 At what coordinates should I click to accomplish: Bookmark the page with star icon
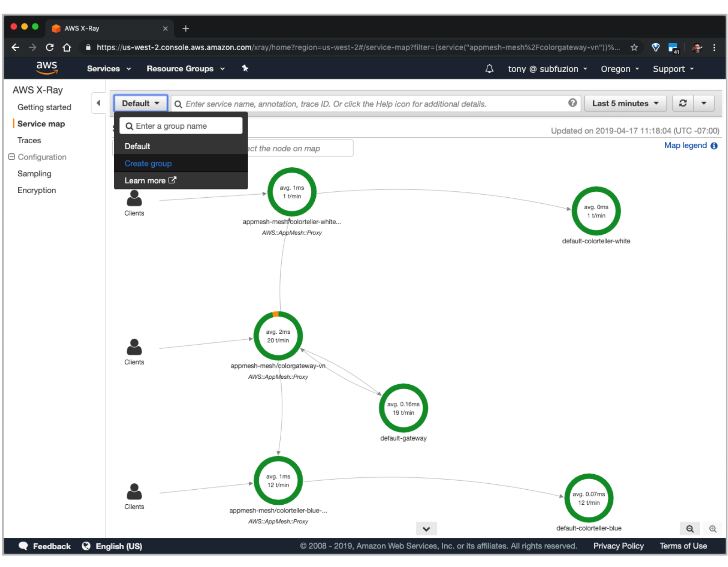pos(634,47)
